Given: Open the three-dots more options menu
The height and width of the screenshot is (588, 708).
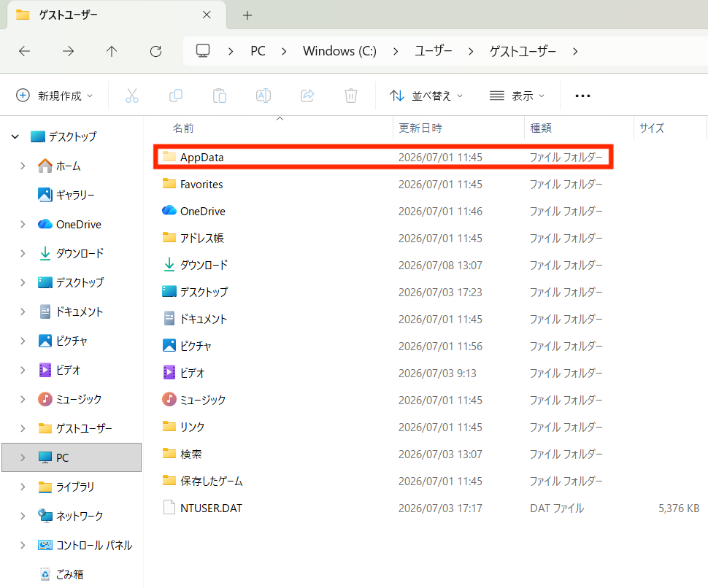Looking at the screenshot, I should [582, 96].
